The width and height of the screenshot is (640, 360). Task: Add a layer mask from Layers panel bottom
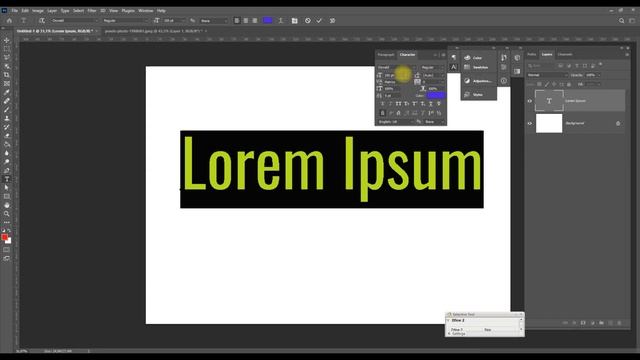click(583, 323)
